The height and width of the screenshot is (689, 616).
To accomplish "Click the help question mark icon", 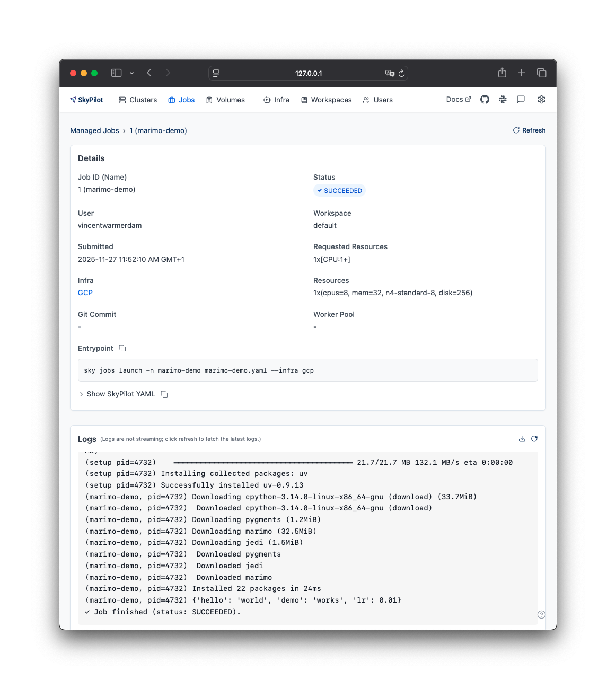I will 541,615.
